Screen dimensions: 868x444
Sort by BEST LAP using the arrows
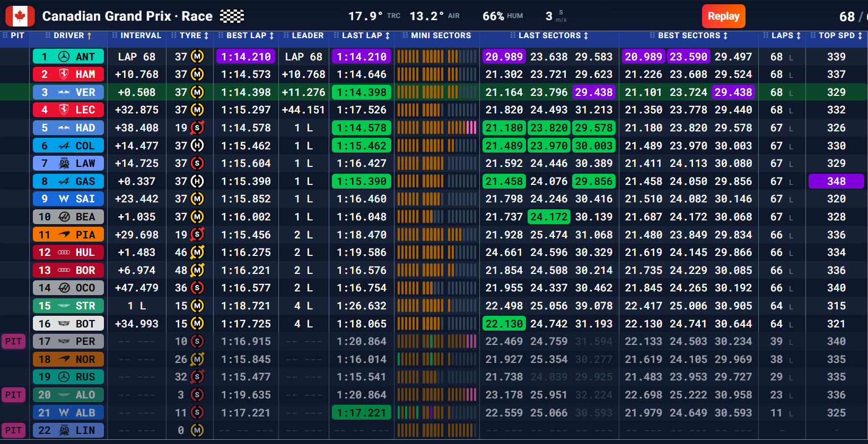[271, 35]
